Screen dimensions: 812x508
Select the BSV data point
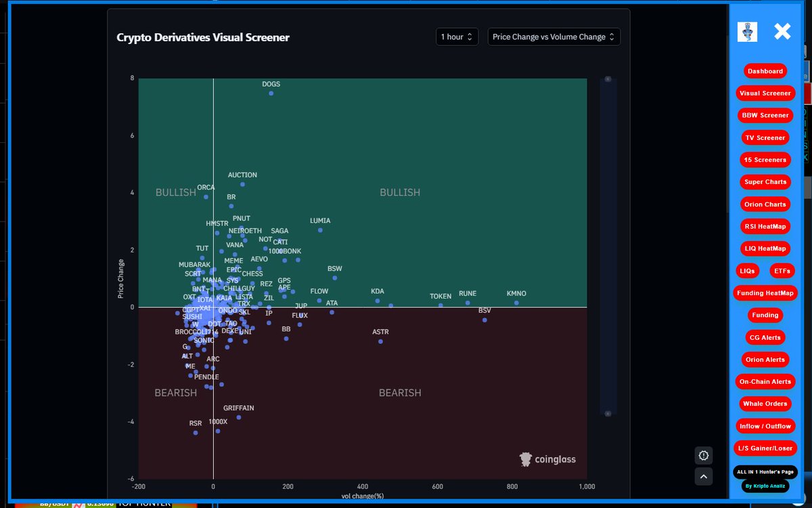pos(484,320)
